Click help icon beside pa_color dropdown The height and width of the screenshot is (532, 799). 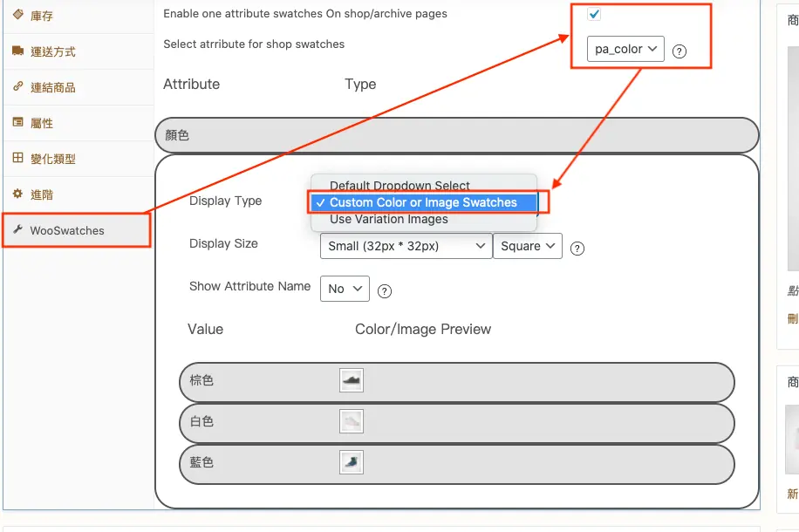pos(679,51)
